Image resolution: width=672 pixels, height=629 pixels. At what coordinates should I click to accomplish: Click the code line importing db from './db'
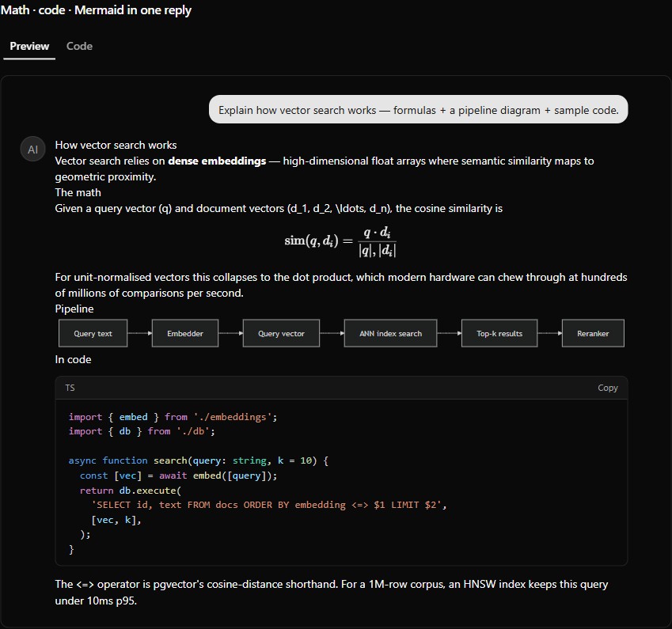[x=142, y=431]
